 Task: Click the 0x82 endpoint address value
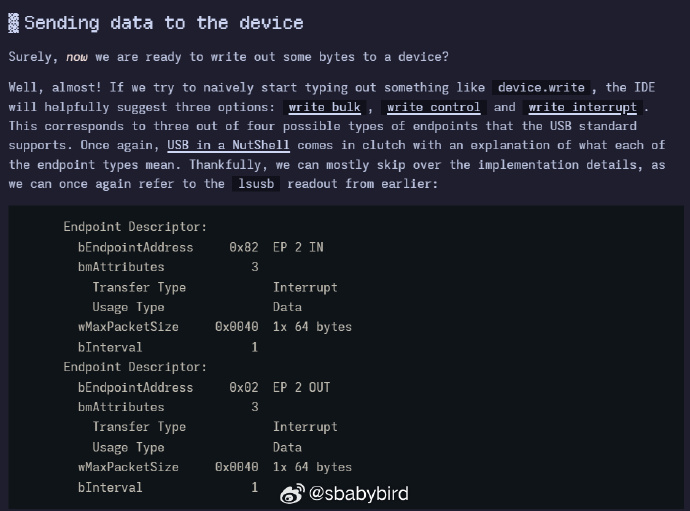[x=244, y=247]
